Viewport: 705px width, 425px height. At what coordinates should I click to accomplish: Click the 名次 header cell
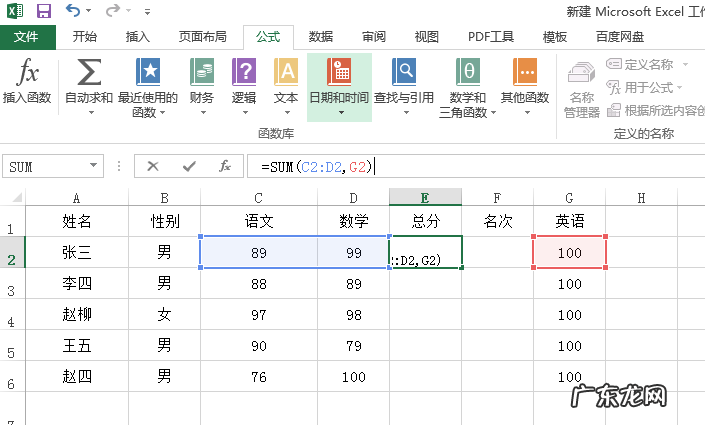(497, 221)
